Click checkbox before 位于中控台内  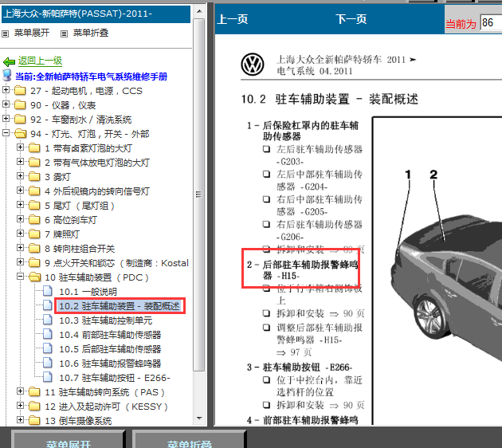click(x=266, y=379)
